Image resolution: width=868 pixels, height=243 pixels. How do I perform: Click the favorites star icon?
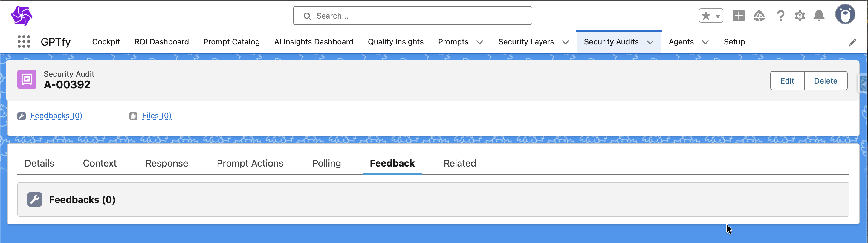[706, 16]
